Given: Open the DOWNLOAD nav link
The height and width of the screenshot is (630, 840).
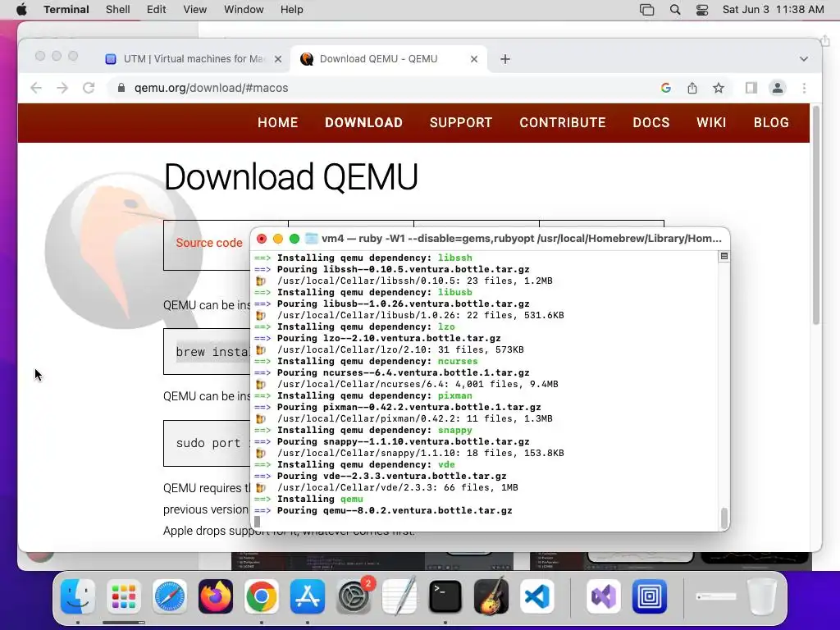Looking at the screenshot, I should [x=363, y=123].
